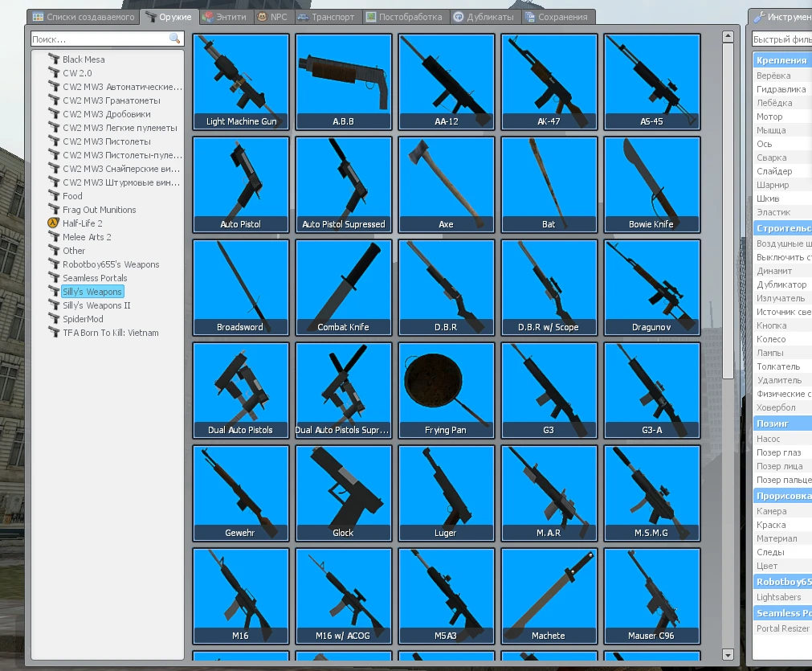This screenshot has width=812, height=671.
Task: Open Half-Life 2 weapon category
Action: pyautogui.click(x=82, y=223)
